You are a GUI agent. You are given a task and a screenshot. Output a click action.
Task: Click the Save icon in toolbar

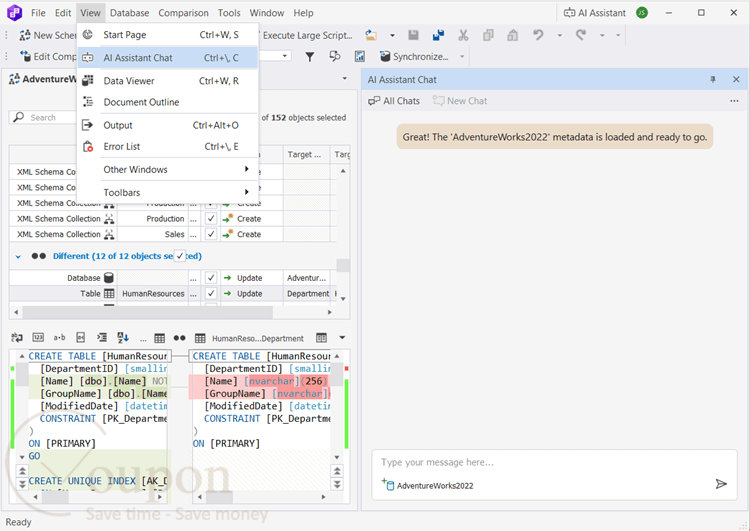(x=413, y=35)
